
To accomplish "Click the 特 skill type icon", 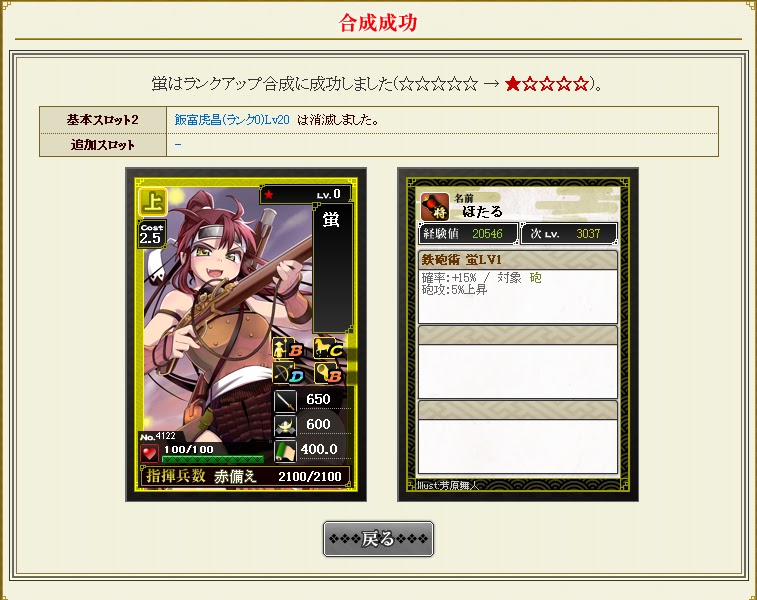I will (435, 207).
